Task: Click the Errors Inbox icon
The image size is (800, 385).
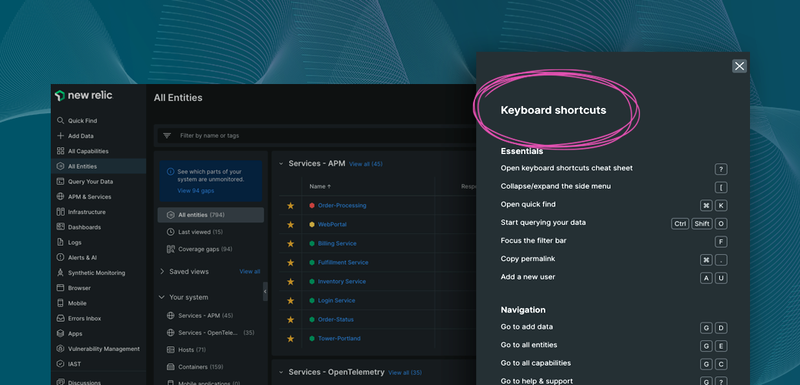Action: click(x=60, y=318)
